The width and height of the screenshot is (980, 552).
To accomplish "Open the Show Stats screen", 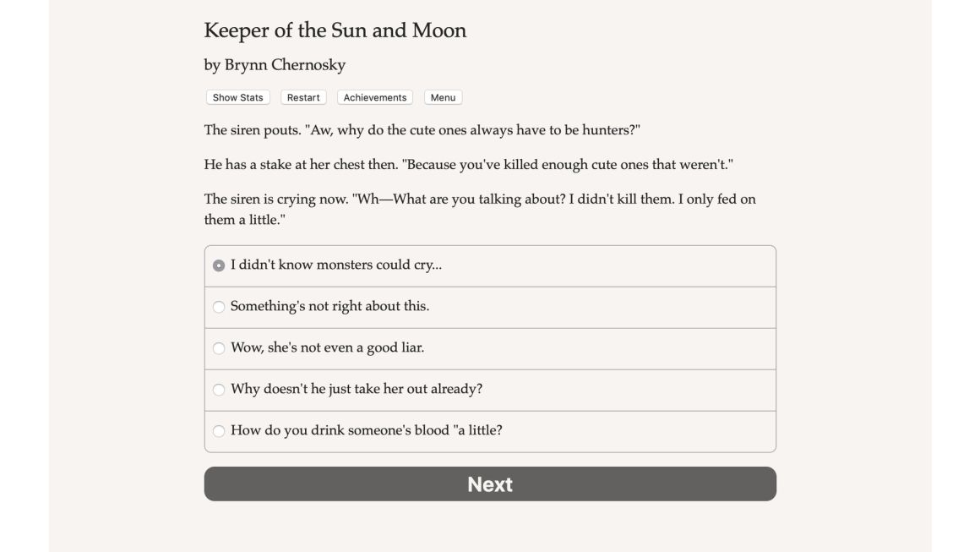I will 237,97.
